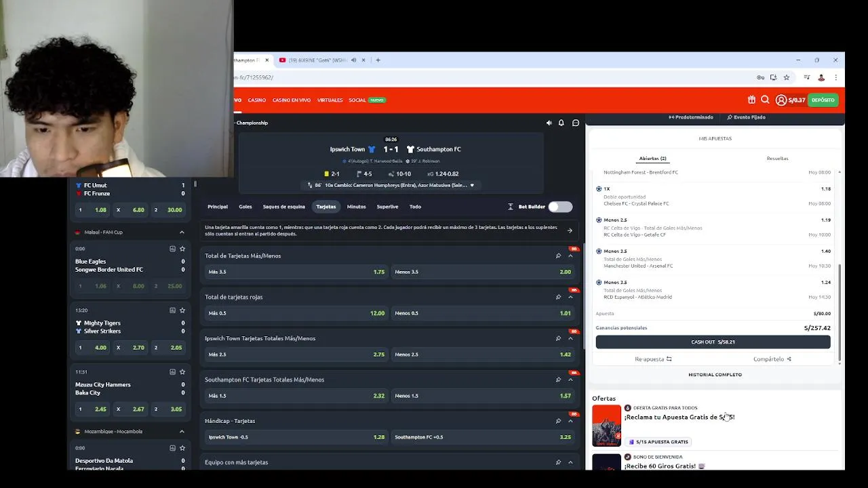The width and height of the screenshot is (868, 488).
Task: Collapse Southampton FC Tarjetas Totales section
Action: 570,380
